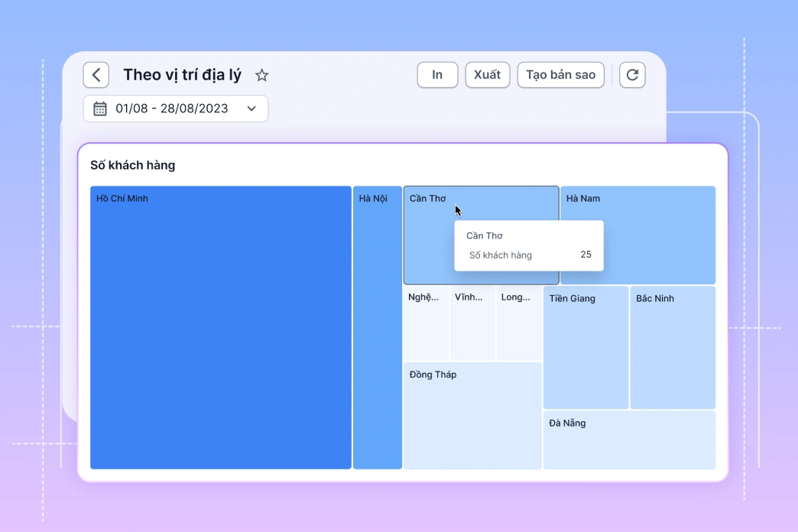Viewport: 798px width, 532px height.
Task: Expand the date range chevron
Action: pyautogui.click(x=251, y=109)
